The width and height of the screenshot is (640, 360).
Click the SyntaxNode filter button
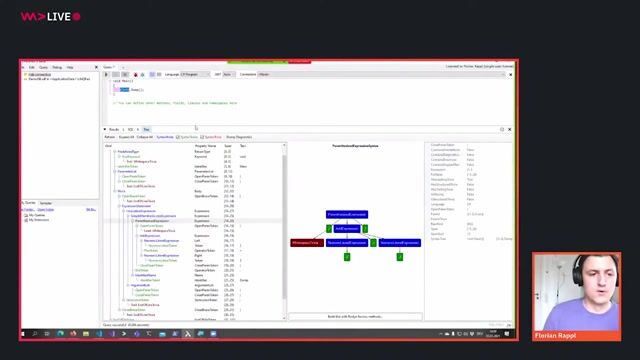pos(165,137)
